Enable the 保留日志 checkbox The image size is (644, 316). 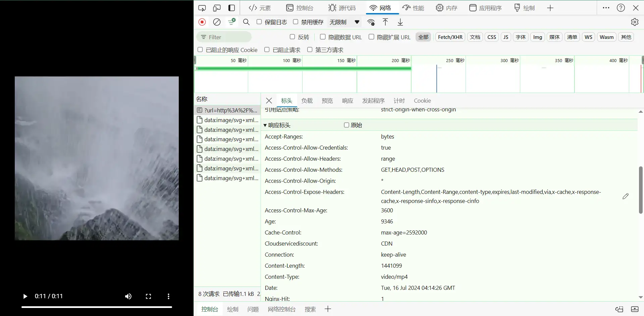point(259,22)
